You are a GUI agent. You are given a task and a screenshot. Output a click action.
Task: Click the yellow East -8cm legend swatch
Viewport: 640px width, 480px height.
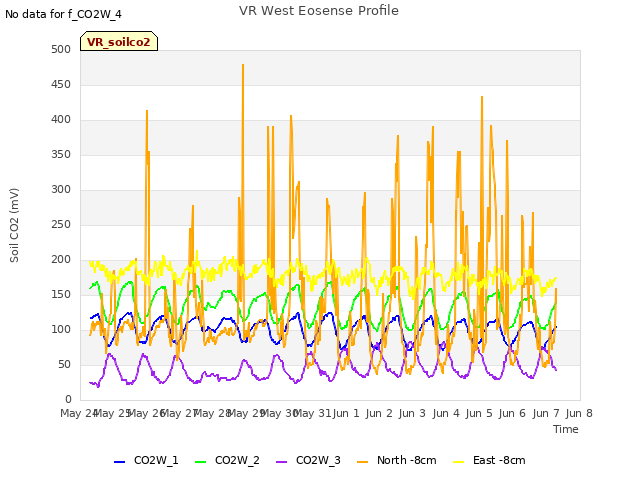click(x=459, y=462)
